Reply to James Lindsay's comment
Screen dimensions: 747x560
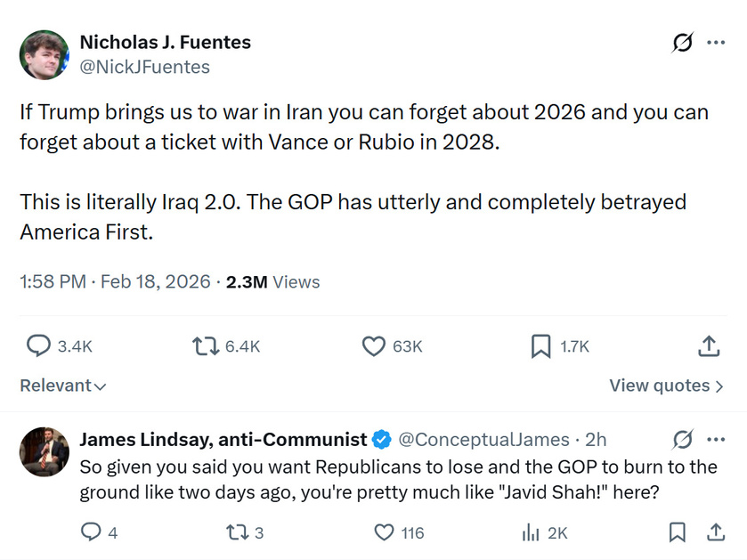(91, 532)
